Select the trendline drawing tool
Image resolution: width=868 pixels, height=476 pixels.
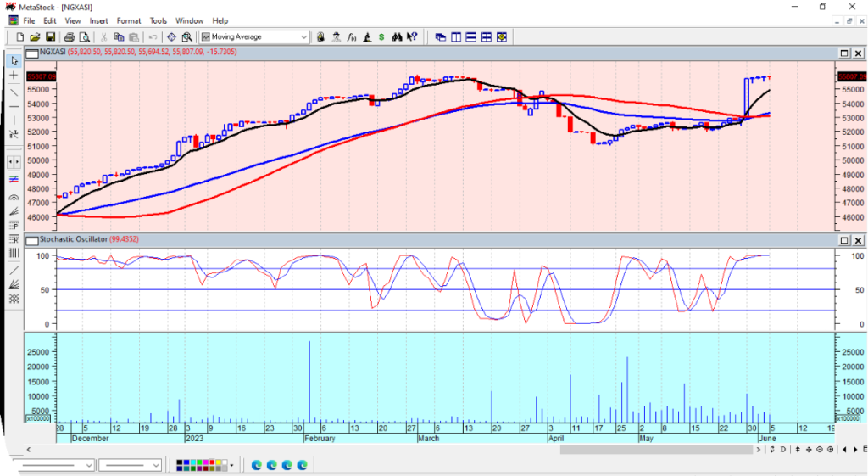tap(14, 92)
